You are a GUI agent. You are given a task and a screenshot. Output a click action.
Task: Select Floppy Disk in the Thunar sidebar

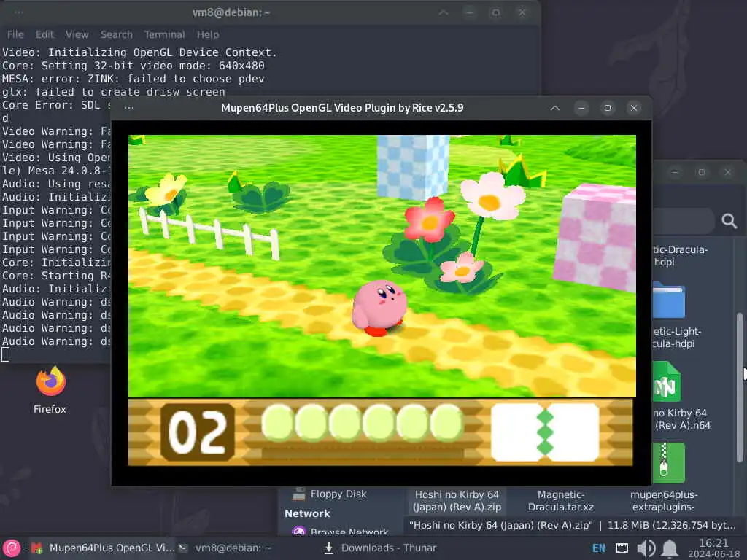[338, 494]
